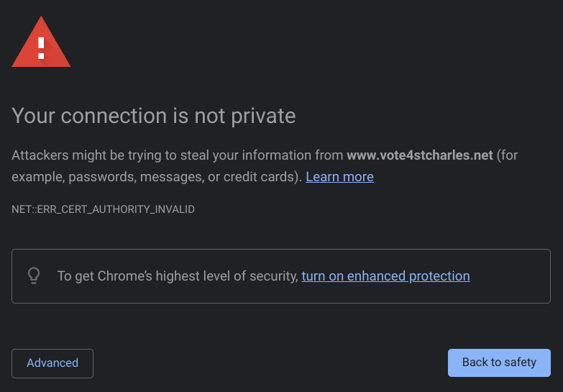Click the NET::ERR_CERT_AUTHORITY_INVALID error code
563x392 pixels.
point(103,209)
